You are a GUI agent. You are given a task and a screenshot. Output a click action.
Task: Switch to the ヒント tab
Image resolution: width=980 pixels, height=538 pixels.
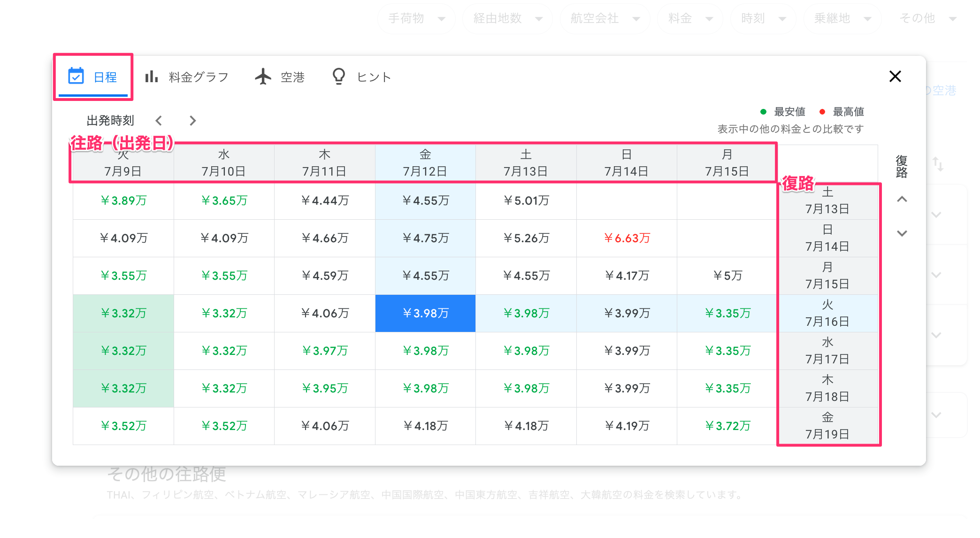pyautogui.click(x=361, y=77)
